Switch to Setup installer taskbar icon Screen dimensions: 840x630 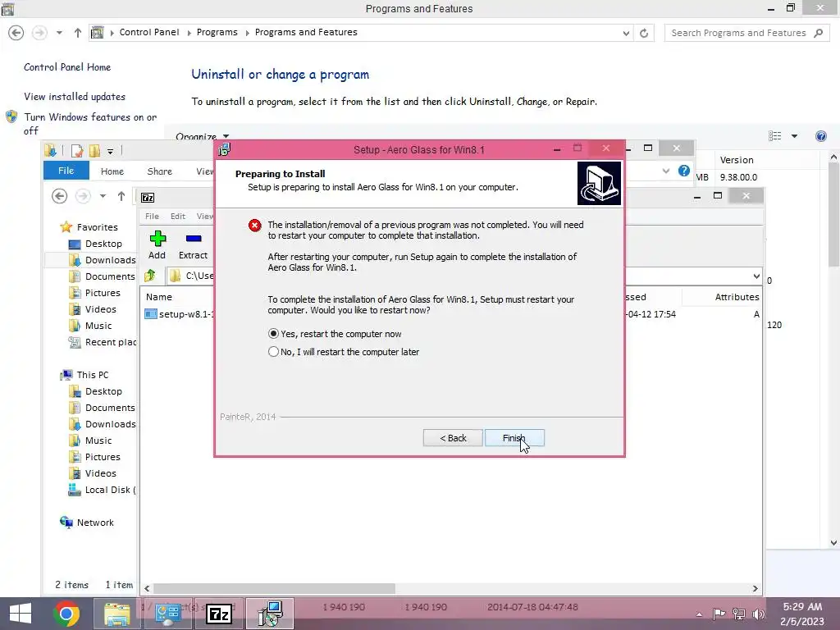[x=270, y=614]
